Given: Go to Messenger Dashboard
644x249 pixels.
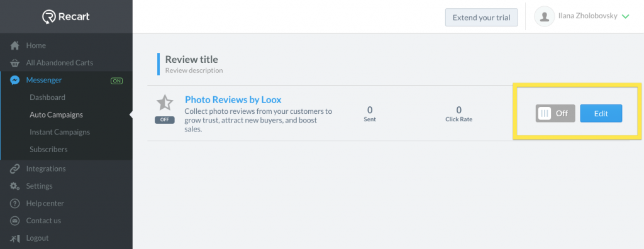Looking at the screenshot, I should click(47, 97).
